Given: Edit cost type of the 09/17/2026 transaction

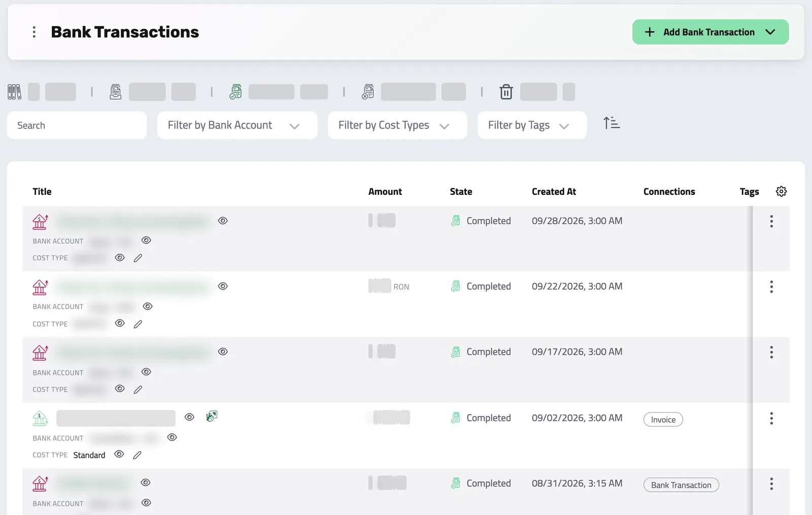Looking at the screenshot, I should (x=138, y=390).
